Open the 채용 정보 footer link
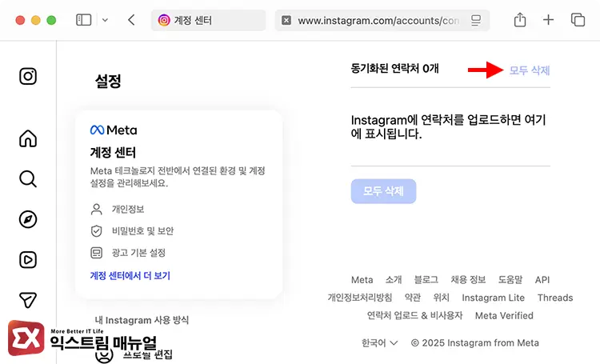This screenshot has height=364, width=600. pos(468,280)
